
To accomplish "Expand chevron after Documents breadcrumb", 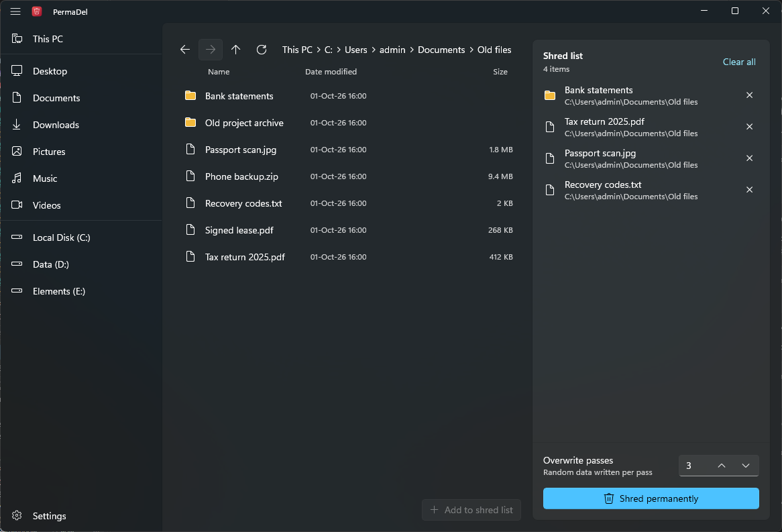I will click(x=471, y=50).
